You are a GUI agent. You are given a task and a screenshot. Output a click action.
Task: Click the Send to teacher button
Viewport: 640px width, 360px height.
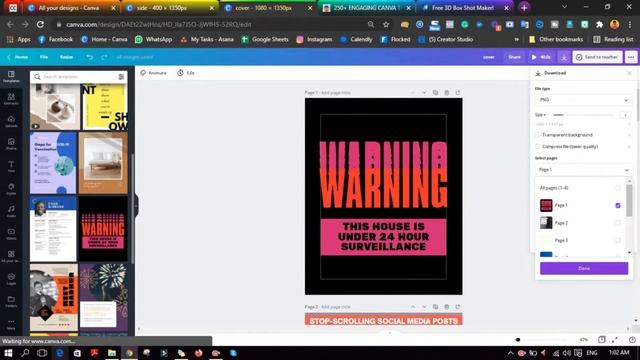tap(597, 57)
